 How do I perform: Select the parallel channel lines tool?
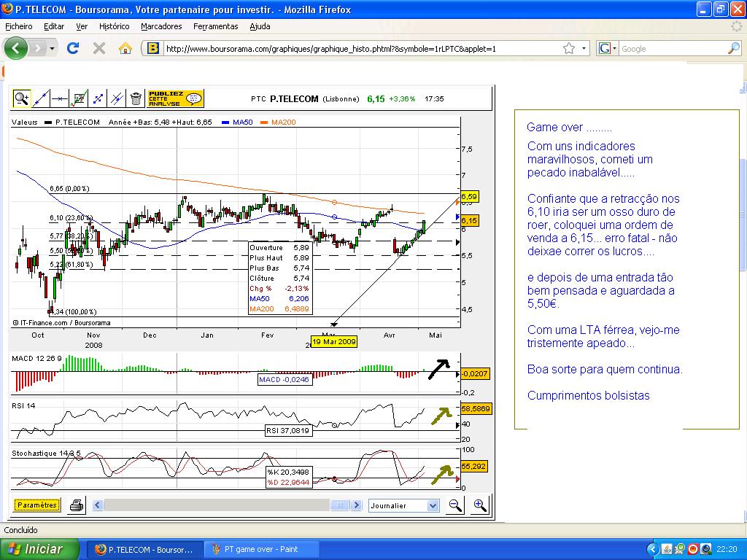pos(117,98)
